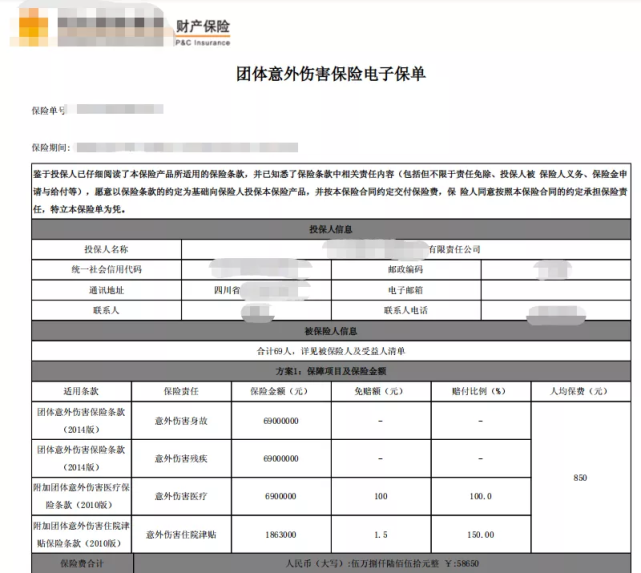This screenshot has width=641, height=573.
Task: Click the 人均保费（元） column header
Action: click(x=580, y=391)
